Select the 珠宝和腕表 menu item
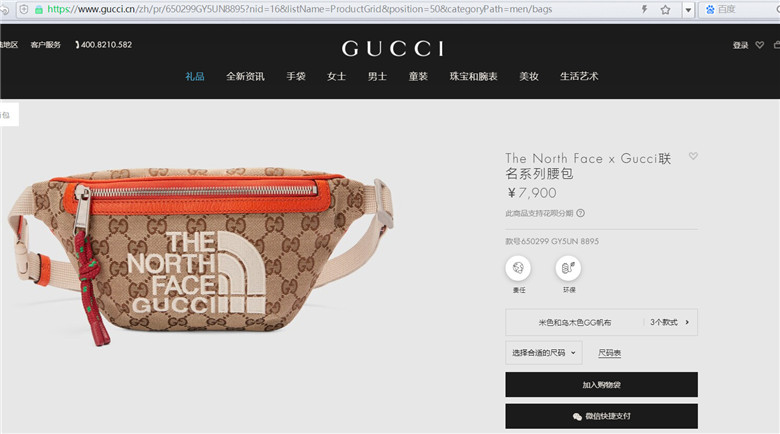 pos(474,76)
